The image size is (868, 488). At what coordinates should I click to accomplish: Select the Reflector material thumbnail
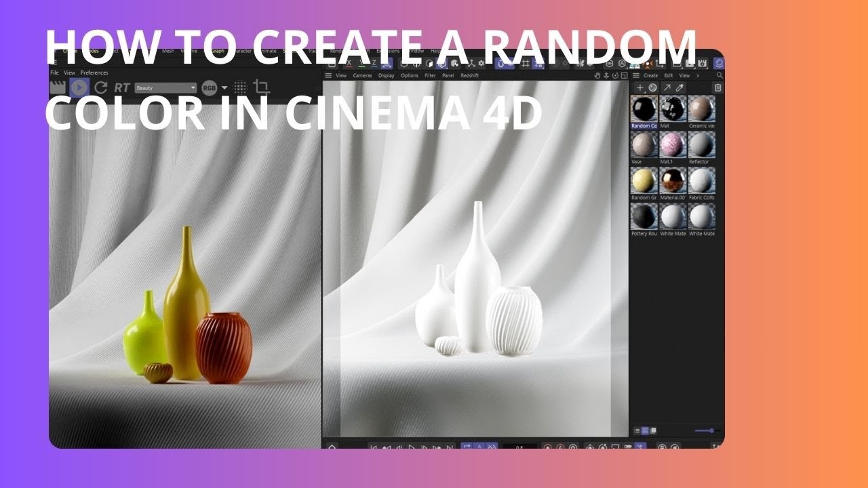pos(702,144)
